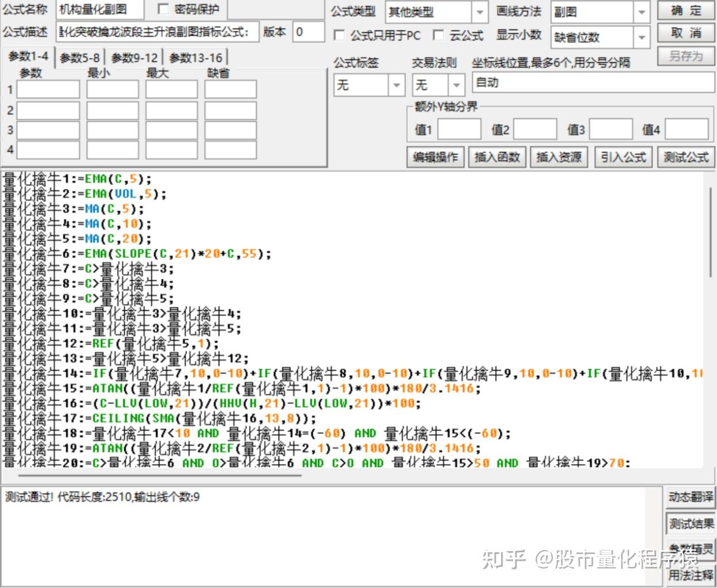Click the disabled 另存为 button
Screen dimensions: 717x588
click(686, 56)
